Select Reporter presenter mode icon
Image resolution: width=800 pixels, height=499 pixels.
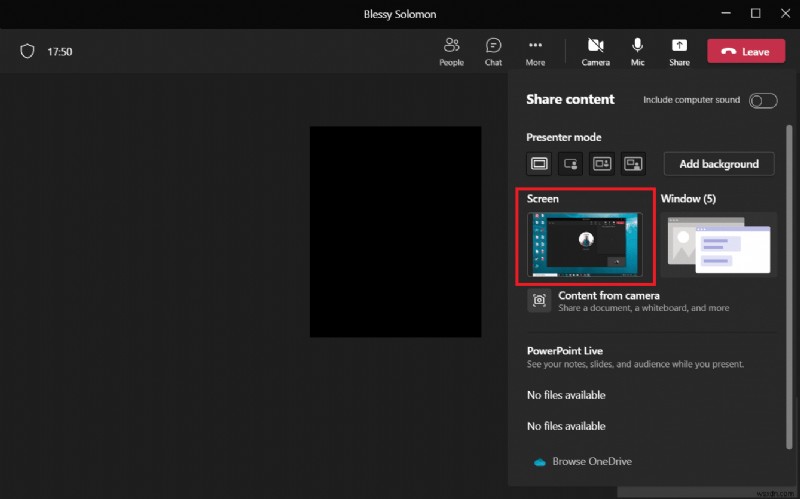(633, 163)
